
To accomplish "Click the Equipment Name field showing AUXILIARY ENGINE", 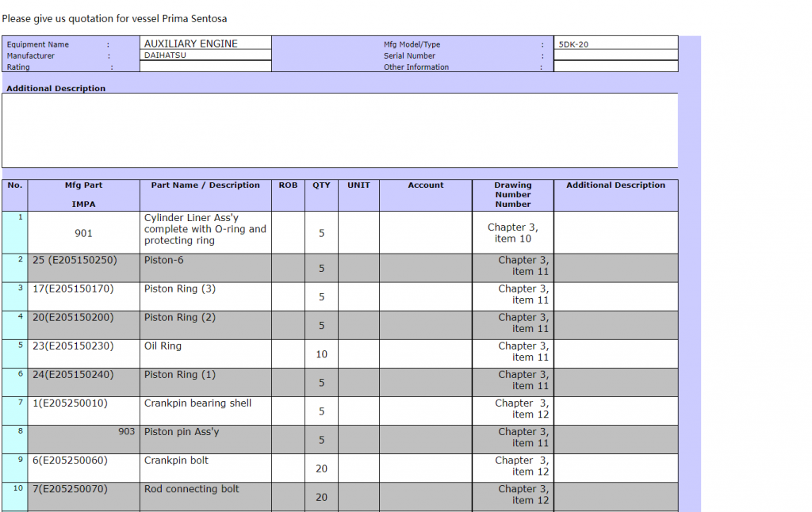I will pos(205,44).
